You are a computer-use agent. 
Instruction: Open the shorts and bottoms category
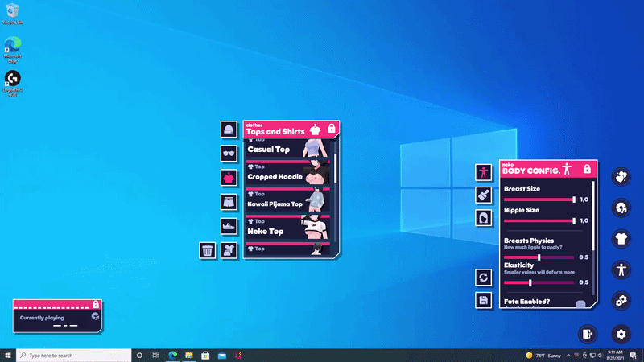click(229, 202)
